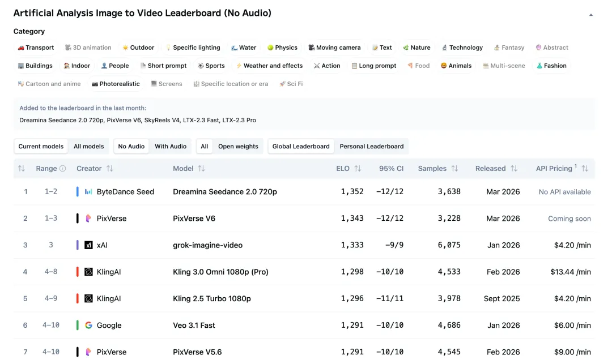Sort by ELO using the sort arrows

pyautogui.click(x=358, y=169)
